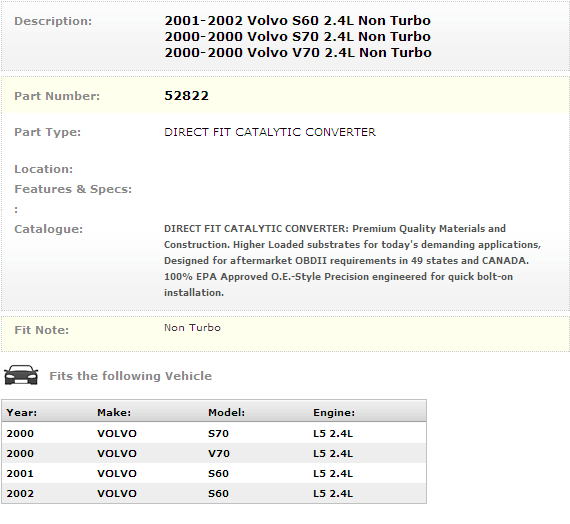Viewport: 570px width, 524px height.
Task: Click the 'Part Number:' label
Action: point(57,96)
